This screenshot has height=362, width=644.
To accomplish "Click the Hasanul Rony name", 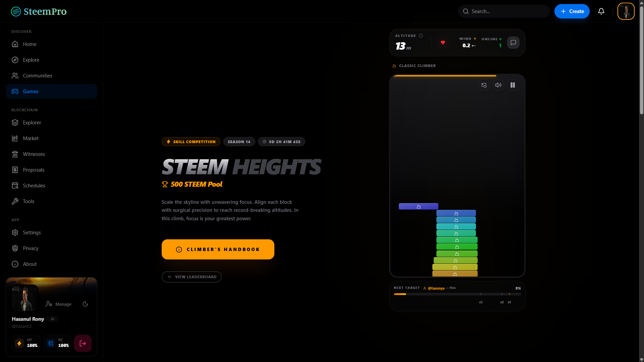I will pyautogui.click(x=28, y=319).
